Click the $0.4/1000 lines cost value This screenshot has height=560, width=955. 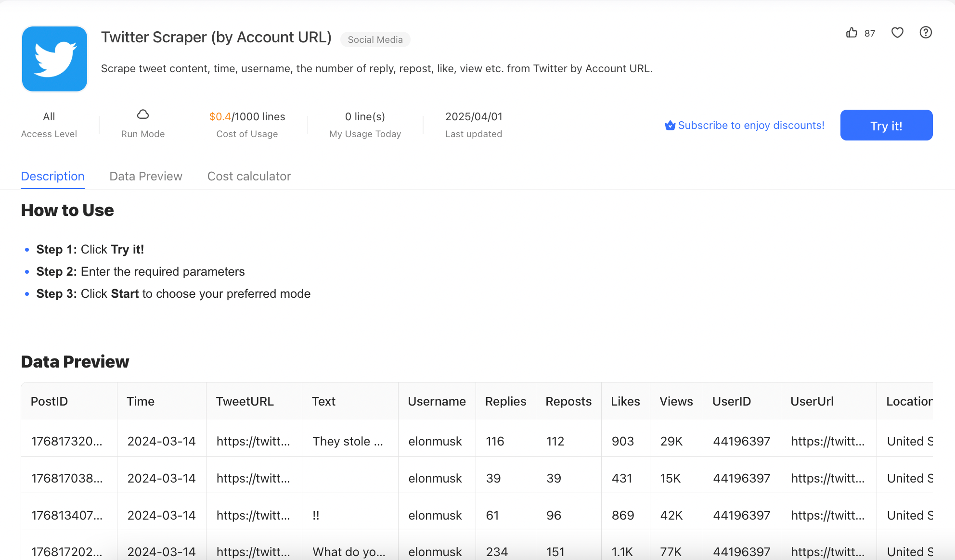click(x=247, y=116)
